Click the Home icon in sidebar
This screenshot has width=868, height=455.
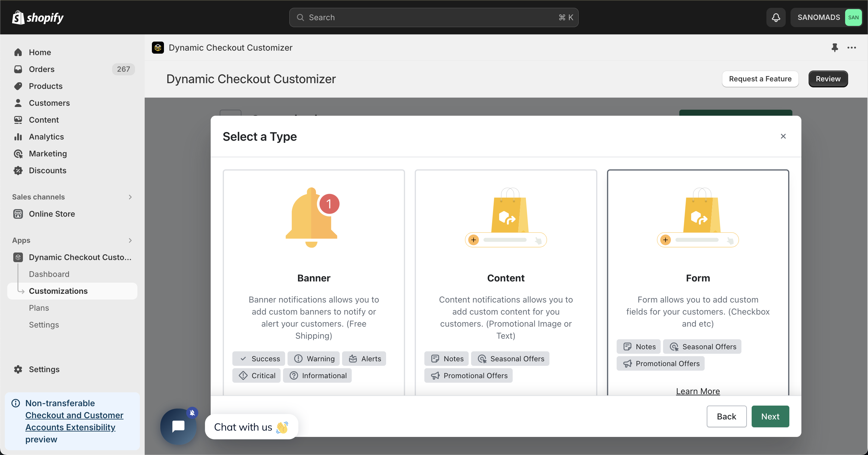tap(18, 52)
